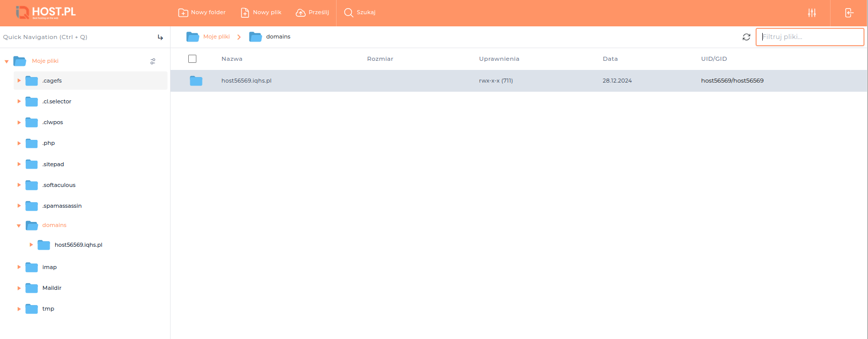Image resolution: width=868 pixels, height=339 pixels.
Task: Expand the .cagefs folder node
Action: 19,81
